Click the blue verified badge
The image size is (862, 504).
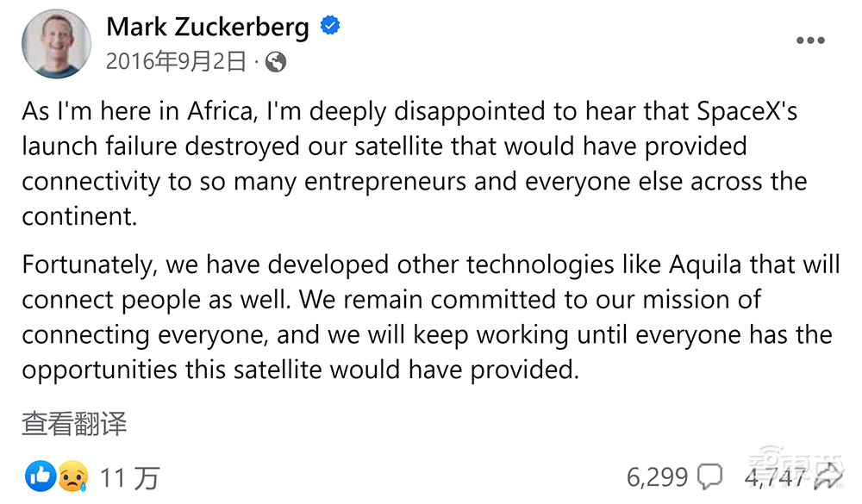point(330,28)
